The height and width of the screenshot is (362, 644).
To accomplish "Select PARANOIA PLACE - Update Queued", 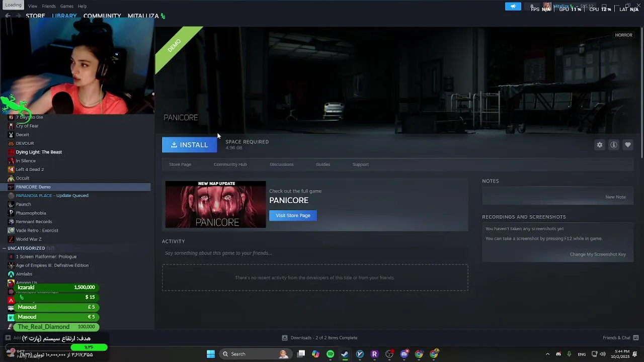I will click(x=52, y=196).
